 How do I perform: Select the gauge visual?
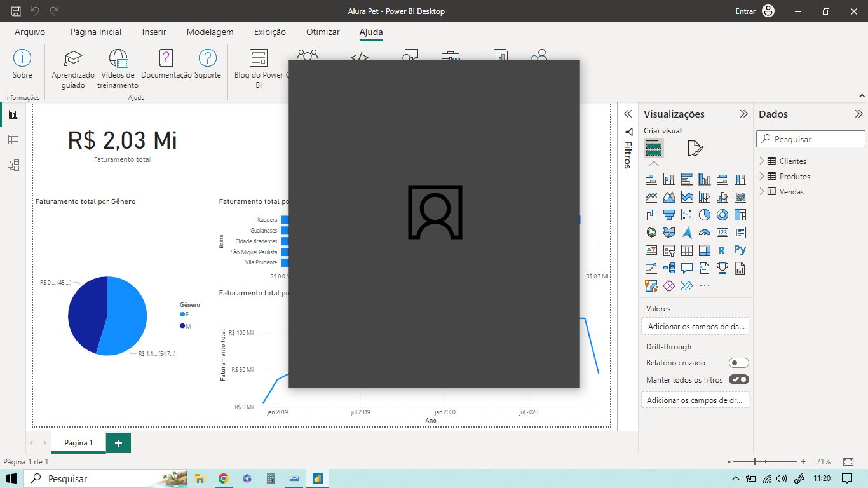click(x=704, y=233)
